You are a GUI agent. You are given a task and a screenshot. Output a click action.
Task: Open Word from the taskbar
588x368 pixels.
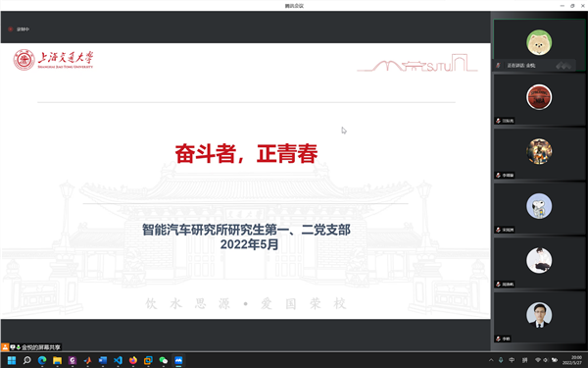pyautogui.click(x=103, y=360)
